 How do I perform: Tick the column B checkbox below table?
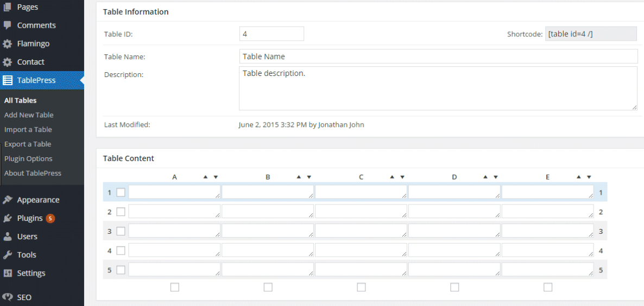coord(268,287)
